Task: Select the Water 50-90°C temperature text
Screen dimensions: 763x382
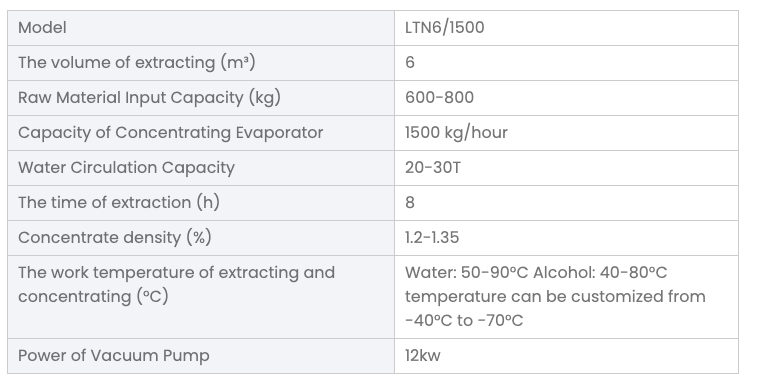Action: pyautogui.click(x=466, y=273)
